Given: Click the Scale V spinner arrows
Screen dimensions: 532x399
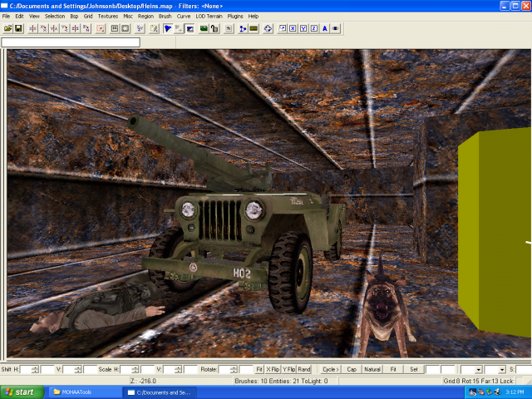Looking at the screenshot, I should point(178,369).
